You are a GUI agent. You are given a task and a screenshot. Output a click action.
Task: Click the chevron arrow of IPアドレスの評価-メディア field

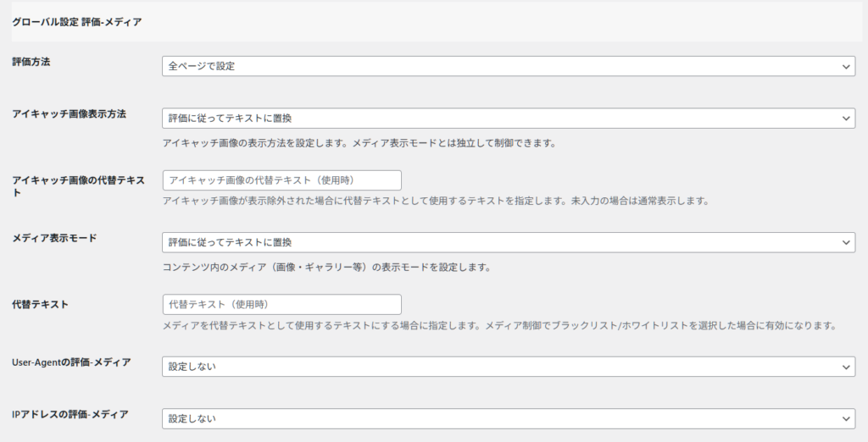pyautogui.click(x=845, y=418)
